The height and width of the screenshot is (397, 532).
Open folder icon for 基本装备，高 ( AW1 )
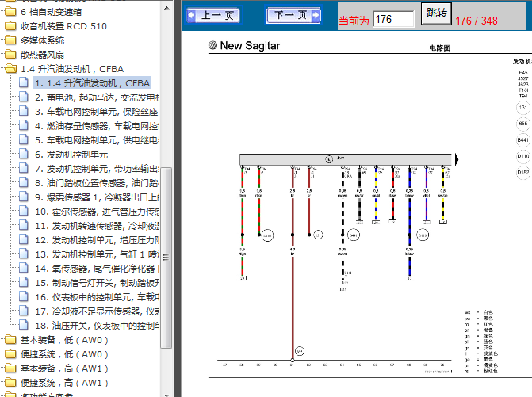tap(10, 368)
